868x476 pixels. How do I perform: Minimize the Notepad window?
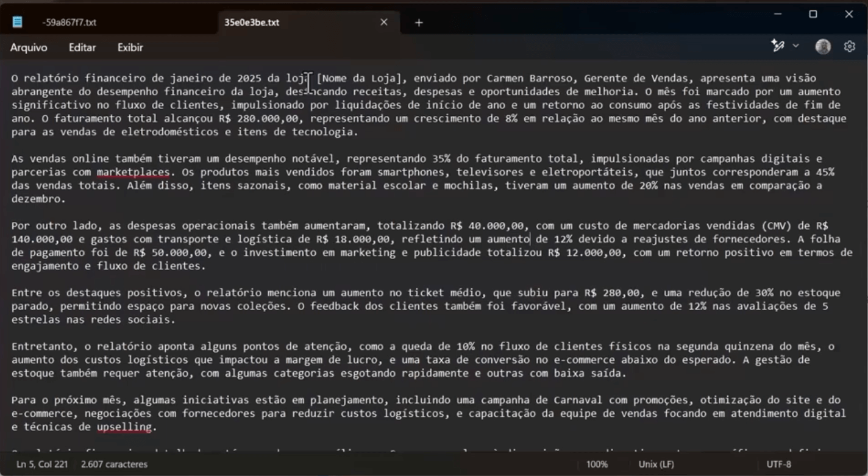(778, 14)
